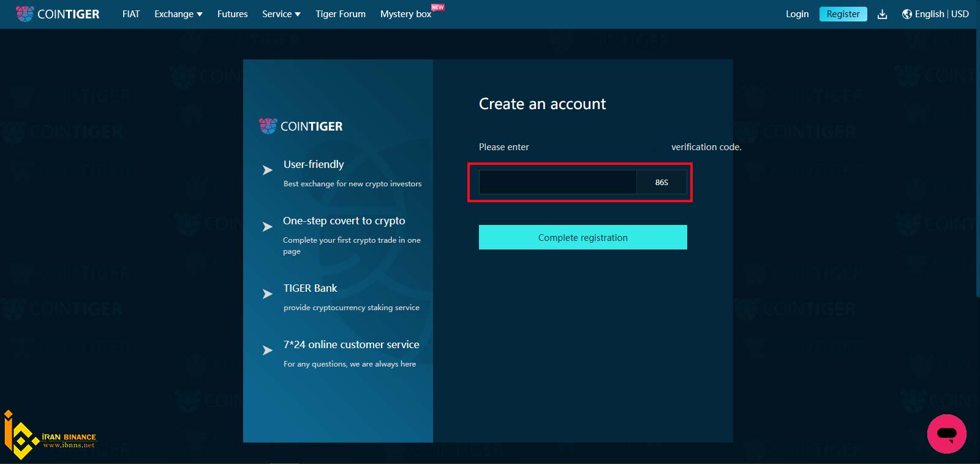
Task: Click 'provide cryptocurrency staking service' text
Action: 352,308
